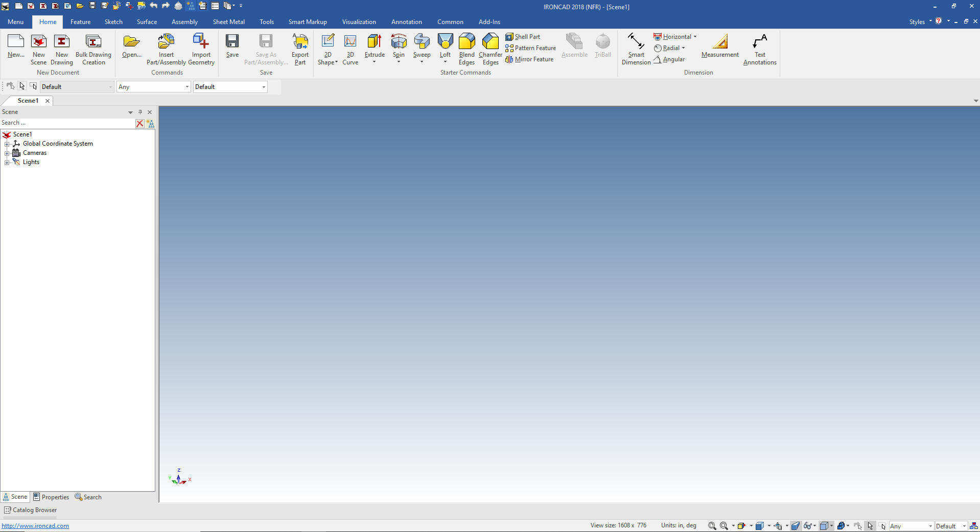Toggle the perspective box view in status bar
The image size is (980, 532).
pos(824,526)
